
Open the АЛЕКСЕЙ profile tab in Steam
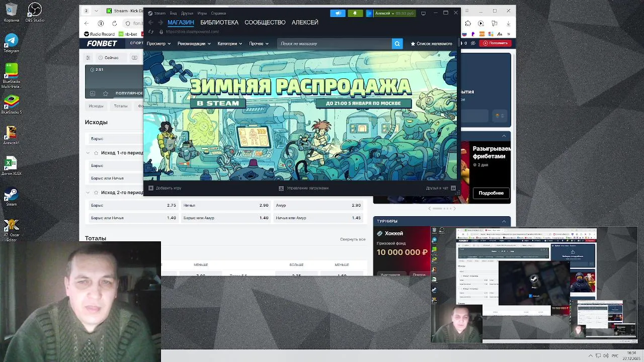point(305,23)
